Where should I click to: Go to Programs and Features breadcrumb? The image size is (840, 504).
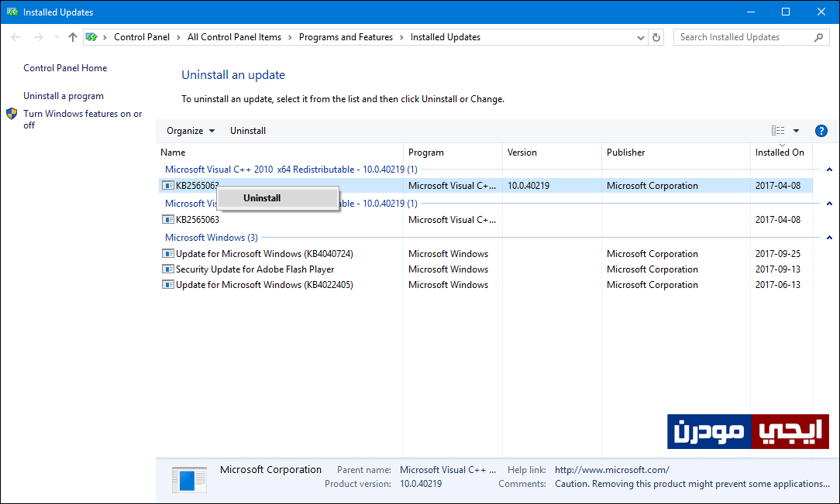[346, 37]
